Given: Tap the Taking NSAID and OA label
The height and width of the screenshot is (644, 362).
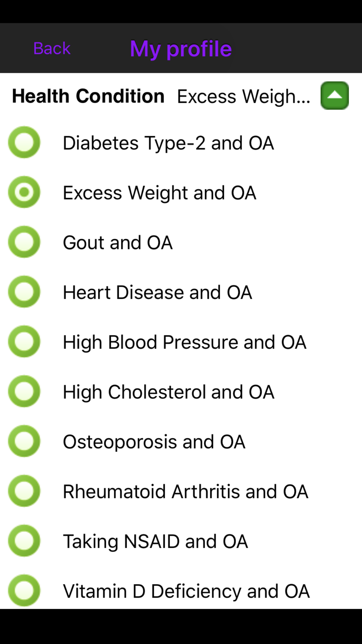Looking at the screenshot, I should pyautogui.click(x=155, y=541).
